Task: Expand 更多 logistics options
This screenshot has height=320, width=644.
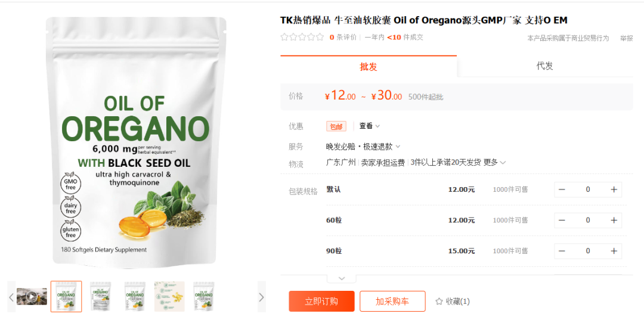Action: 494,163
